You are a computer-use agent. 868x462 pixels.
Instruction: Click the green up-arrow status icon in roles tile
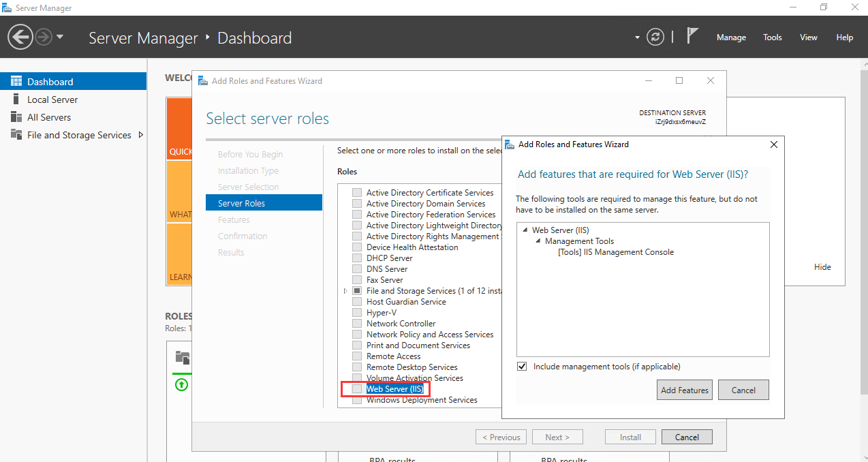click(181, 384)
